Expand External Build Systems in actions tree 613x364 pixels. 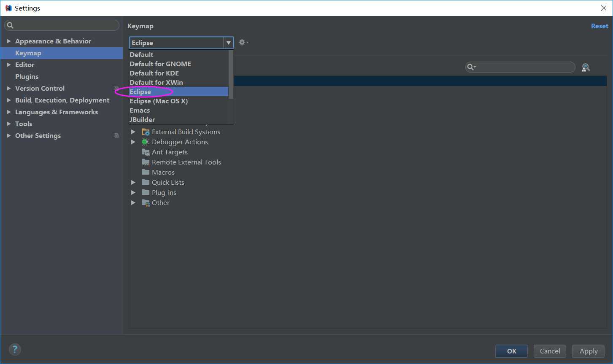tap(133, 132)
